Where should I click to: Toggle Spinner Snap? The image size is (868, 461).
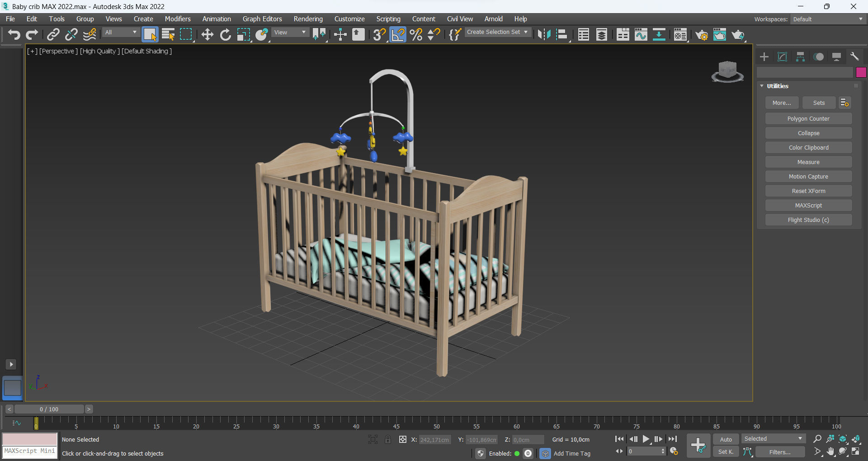[434, 35]
